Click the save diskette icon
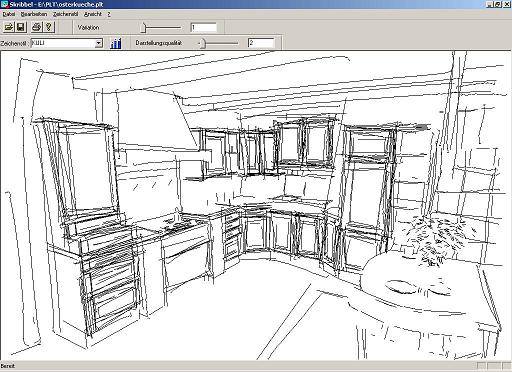 [21, 27]
